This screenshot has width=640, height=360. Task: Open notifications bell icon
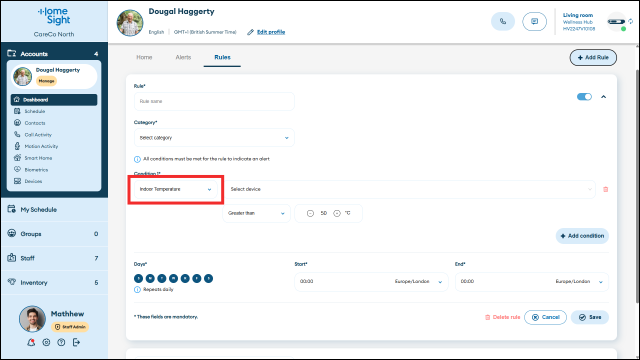31,342
